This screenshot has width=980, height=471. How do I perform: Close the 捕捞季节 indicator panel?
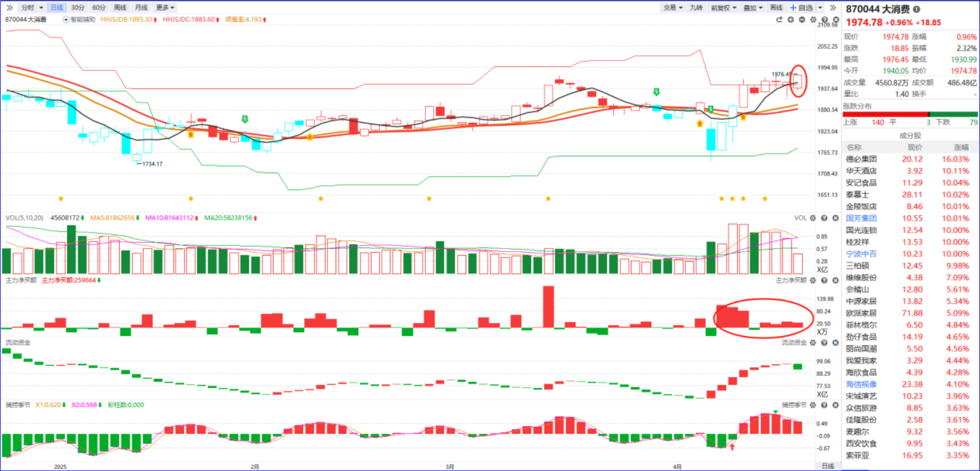coord(835,405)
